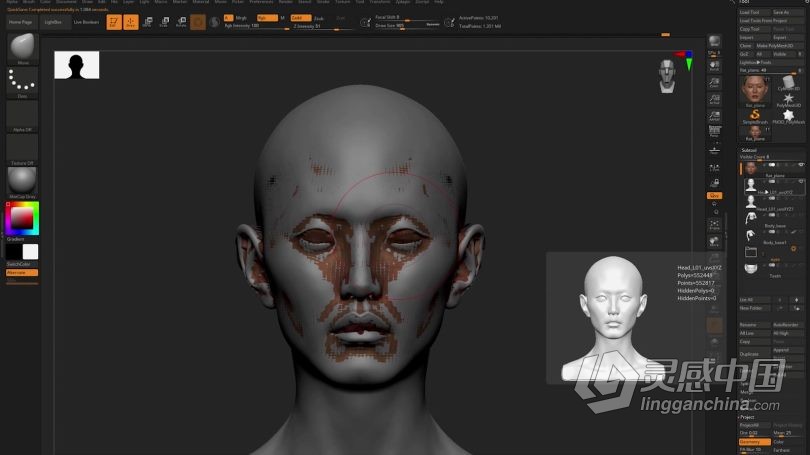Select the white main color swatch
The image size is (810, 455).
point(30,252)
